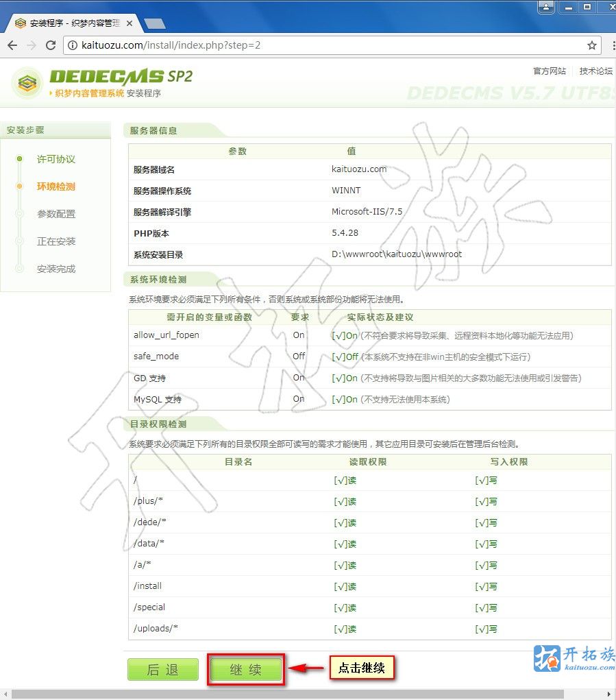Close the 安装程序 browser tab
This screenshot has width=616, height=700.
point(130,23)
